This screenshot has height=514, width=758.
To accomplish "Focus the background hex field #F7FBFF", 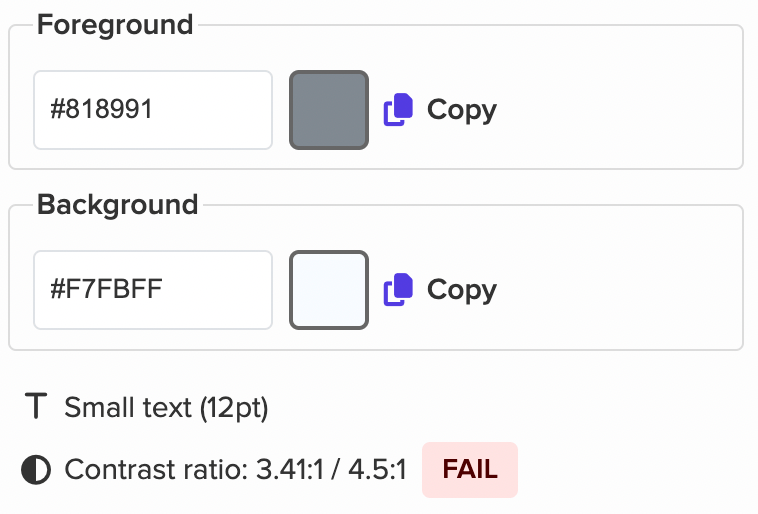I will coord(152,290).
